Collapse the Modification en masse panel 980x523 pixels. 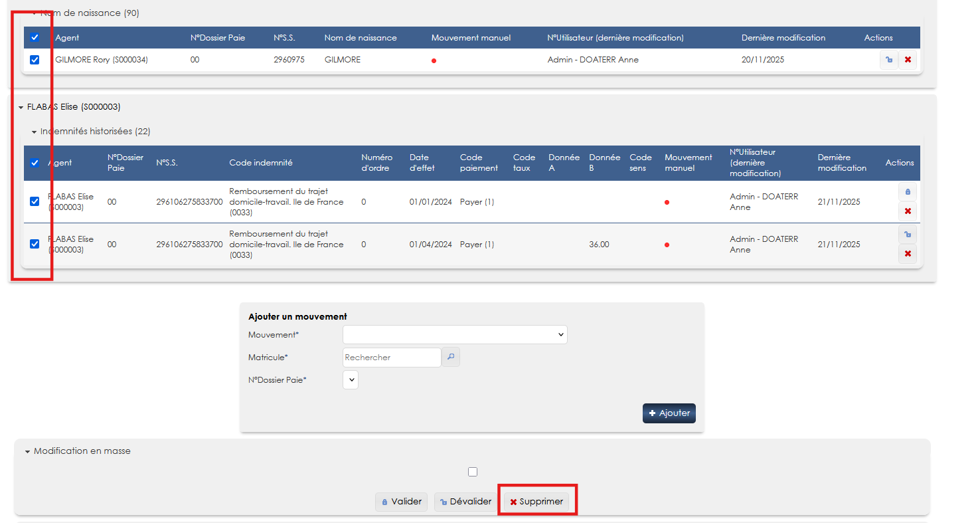pos(28,451)
